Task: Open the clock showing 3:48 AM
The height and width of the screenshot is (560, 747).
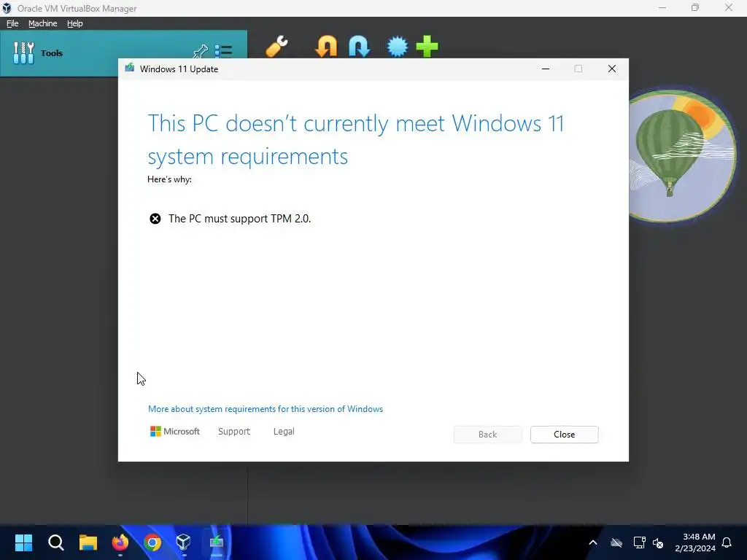Action: (x=695, y=542)
